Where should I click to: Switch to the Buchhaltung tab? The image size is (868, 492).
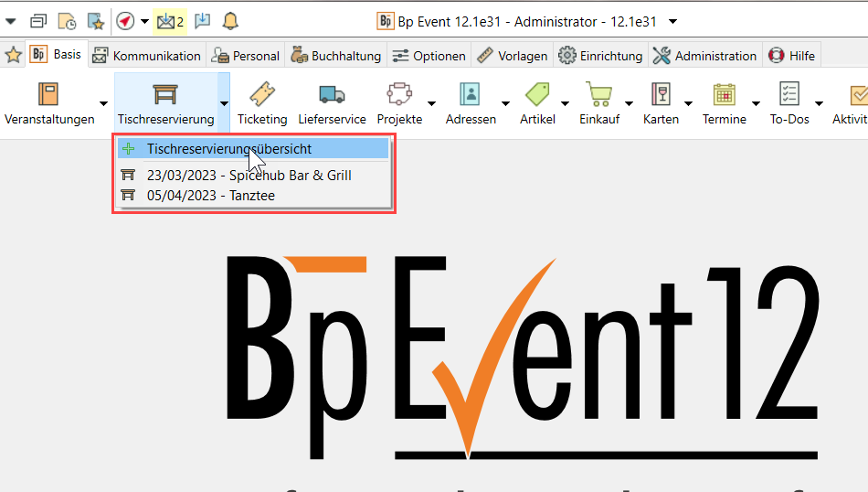(x=335, y=56)
